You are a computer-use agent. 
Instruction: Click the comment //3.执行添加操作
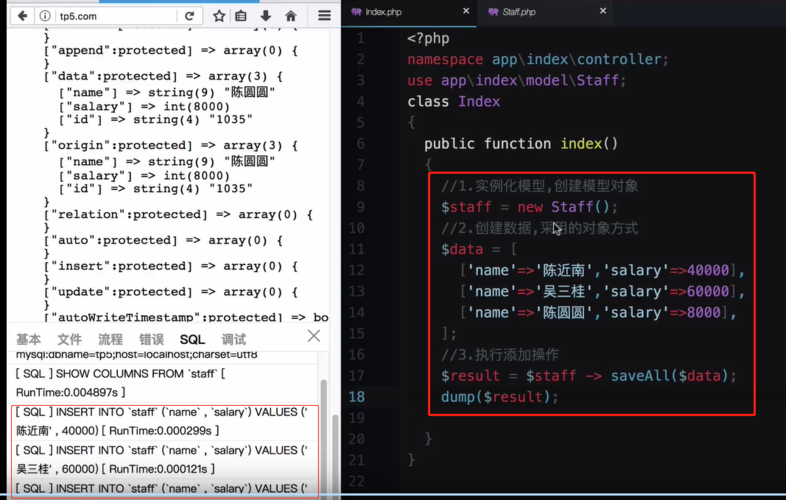(500, 355)
